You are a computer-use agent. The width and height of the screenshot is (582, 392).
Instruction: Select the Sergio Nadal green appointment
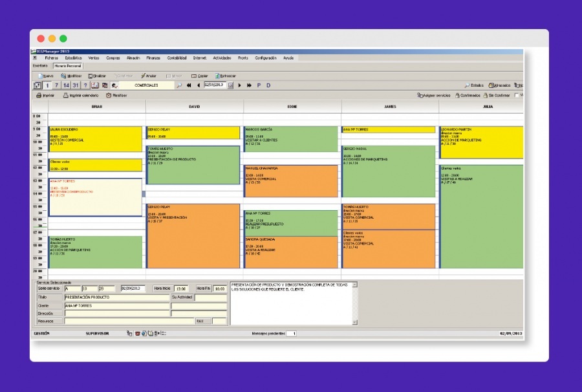coord(389,171)
